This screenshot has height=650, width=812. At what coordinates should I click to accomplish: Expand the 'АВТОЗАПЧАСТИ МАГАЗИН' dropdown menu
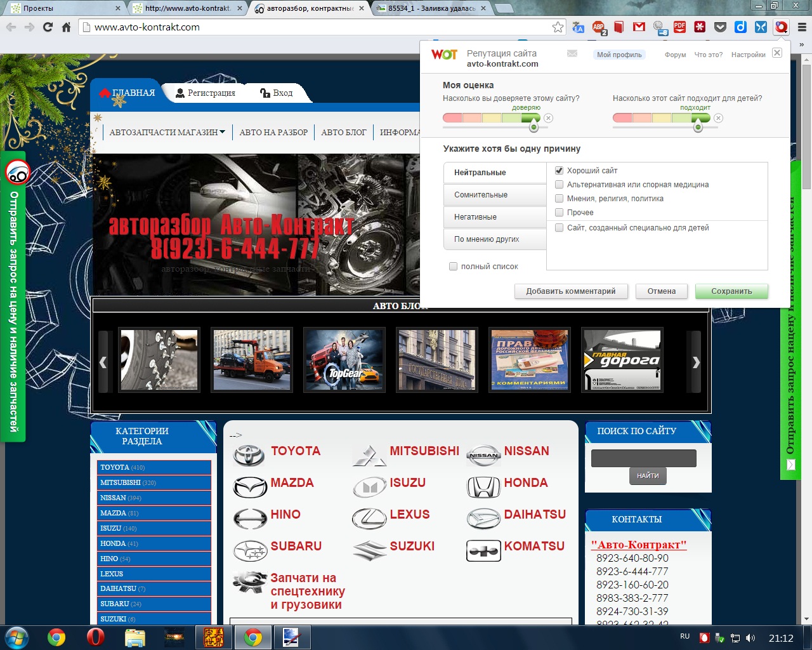pos(167,133)
